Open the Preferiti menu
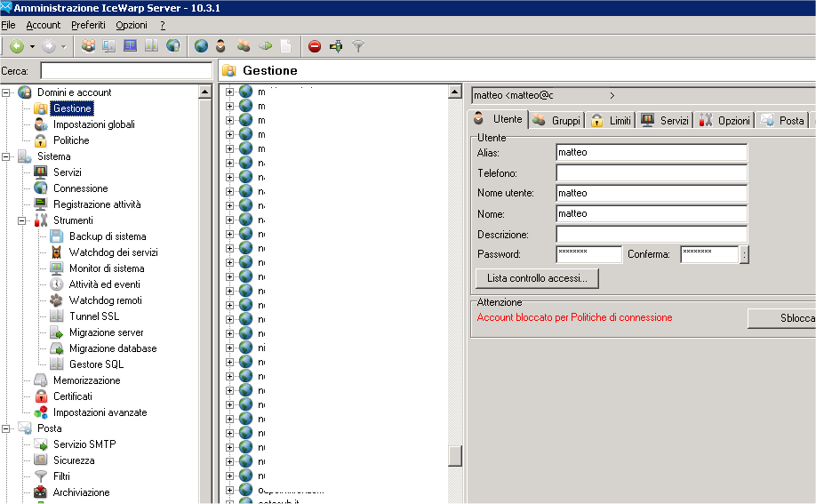The height and width of the screenshot is (504, 816). tap(88, 25)
